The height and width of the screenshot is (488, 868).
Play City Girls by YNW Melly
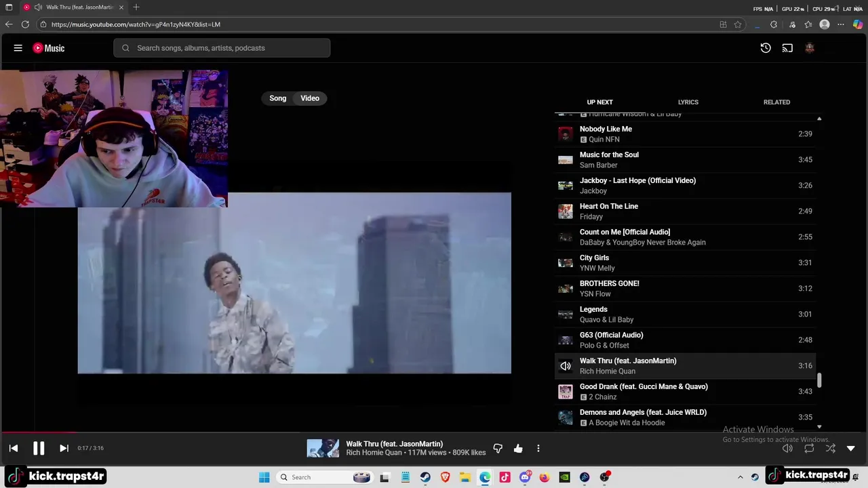coord(685,263)
